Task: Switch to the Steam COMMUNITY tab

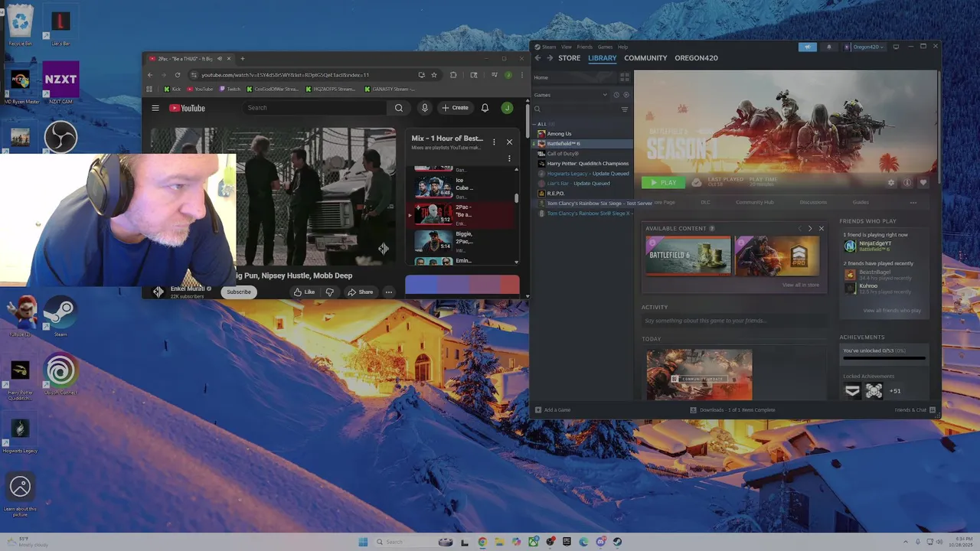Action: click(645, 58)
